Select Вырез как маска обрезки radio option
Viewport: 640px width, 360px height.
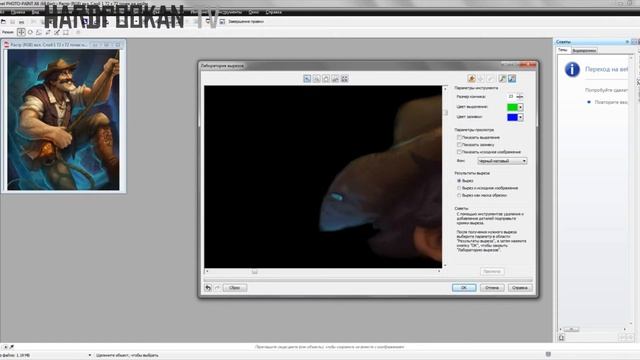459,196
